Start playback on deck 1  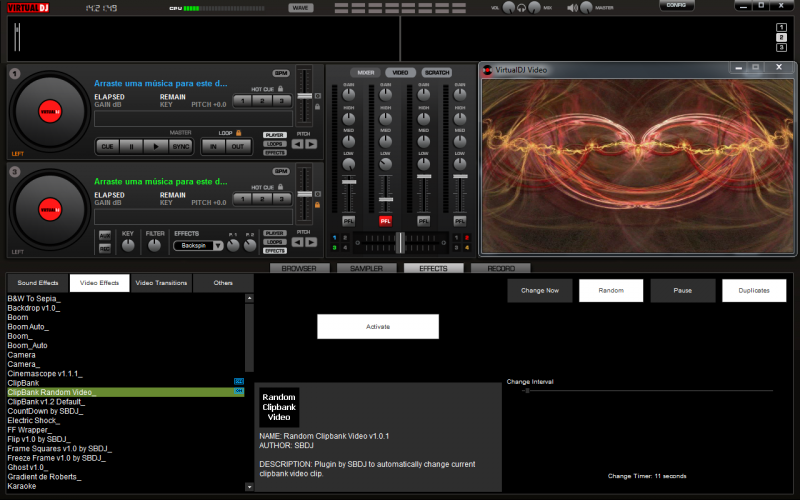tap(156, 146)
